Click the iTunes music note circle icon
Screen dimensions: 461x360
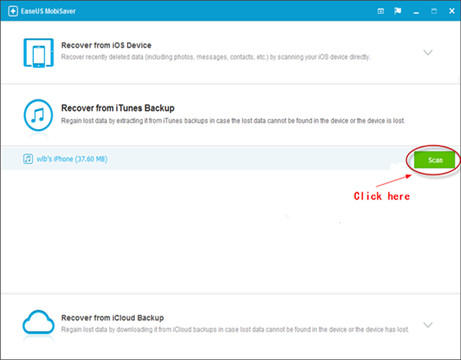point(38,115)
